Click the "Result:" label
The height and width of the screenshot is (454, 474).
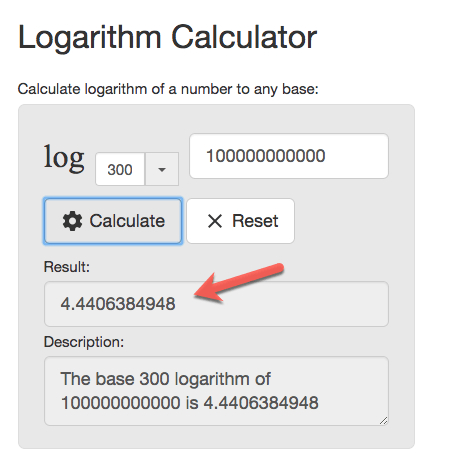pos(67,267)
